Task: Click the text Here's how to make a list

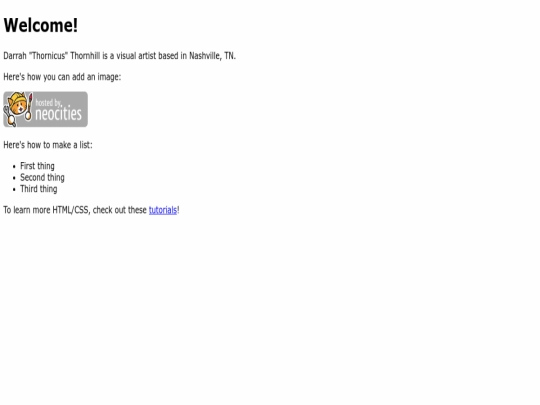Action: click(48, 145)
